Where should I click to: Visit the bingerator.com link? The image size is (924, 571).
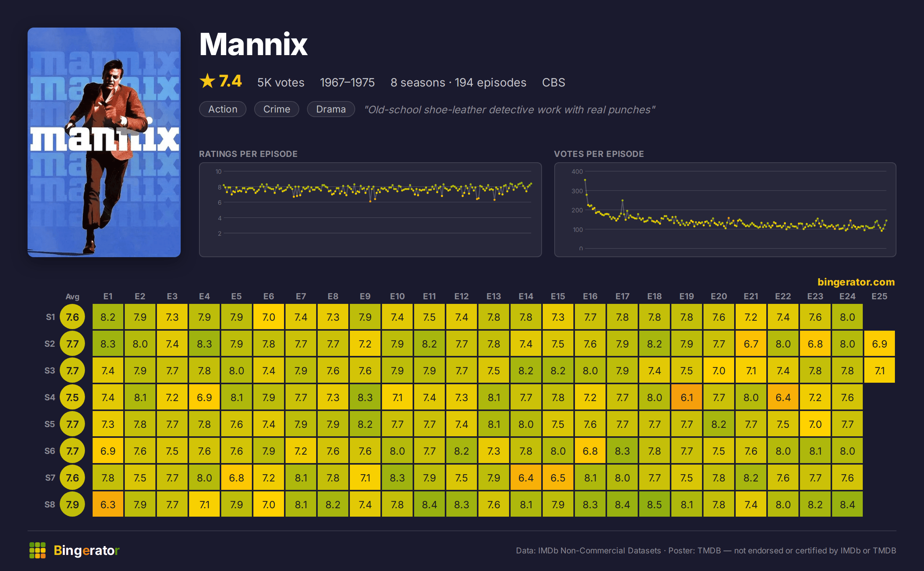(856, 282)
